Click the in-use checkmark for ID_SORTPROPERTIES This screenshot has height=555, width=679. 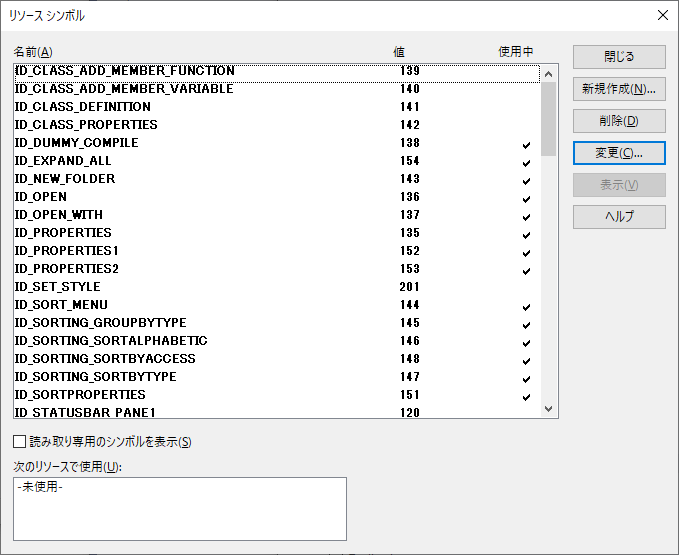pos(526,396)
